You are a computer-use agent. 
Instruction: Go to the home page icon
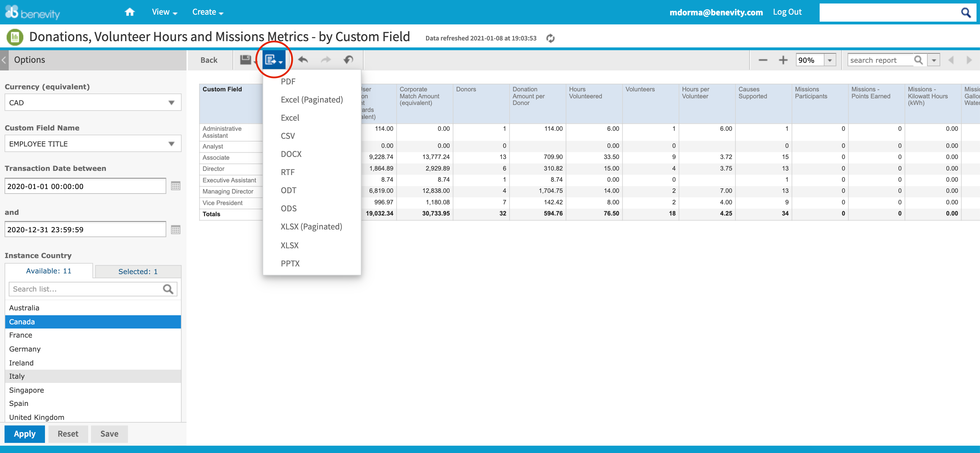pos(130,12)
